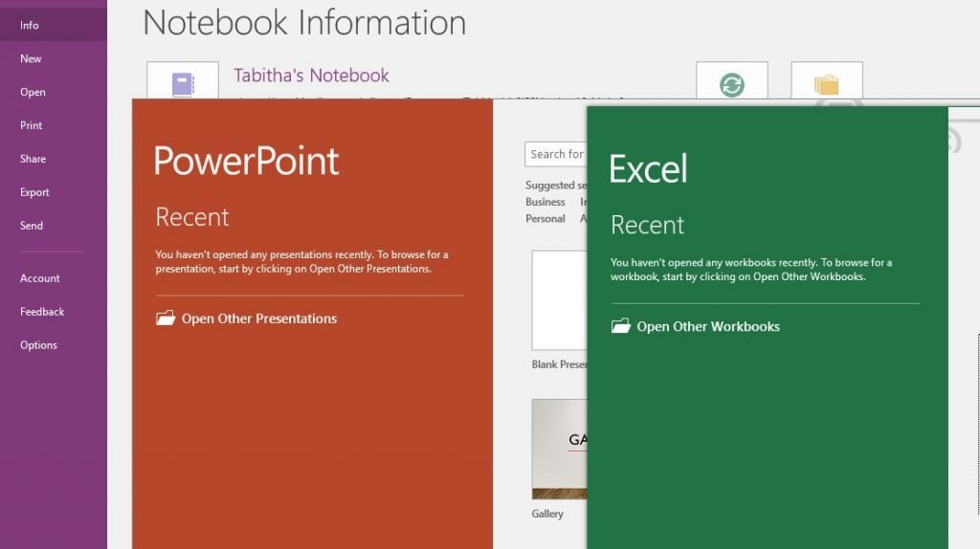The width and height of the screenshot is (980, 549).
Task: Select the Gallery template thumbnail
Action: pos(559,449)
